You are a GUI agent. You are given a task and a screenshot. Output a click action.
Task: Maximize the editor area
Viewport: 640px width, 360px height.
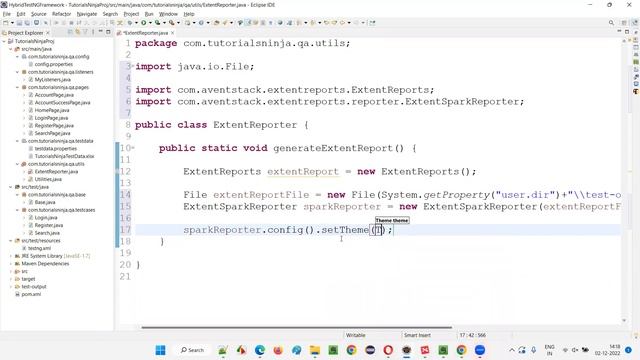[x=627, y=31]
